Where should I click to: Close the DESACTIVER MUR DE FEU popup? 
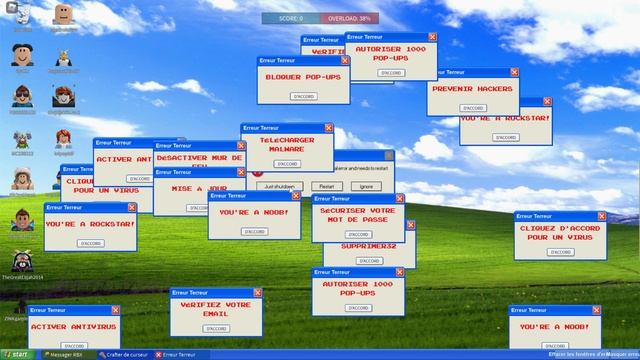tap(241, 146)
